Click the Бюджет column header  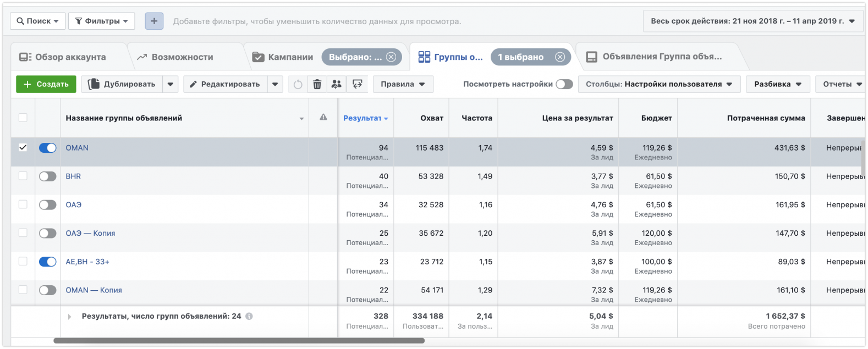pyautogui.click(x=656, y=118)
